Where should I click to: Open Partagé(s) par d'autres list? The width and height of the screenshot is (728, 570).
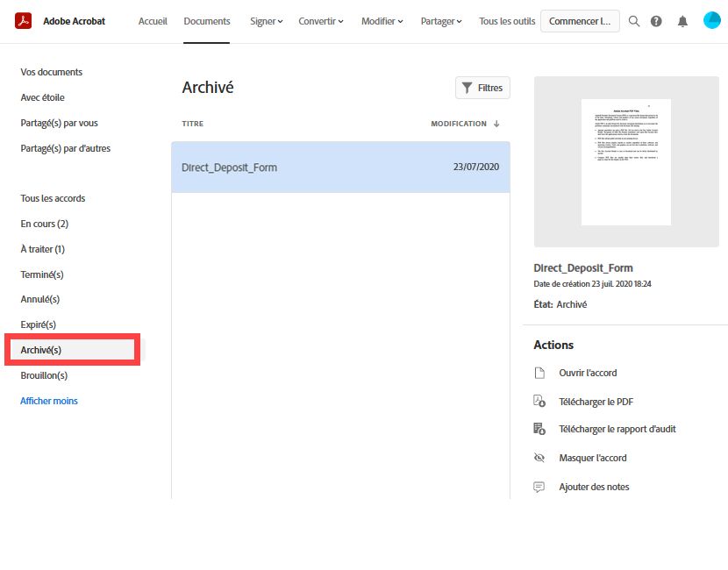coord(66,148)
